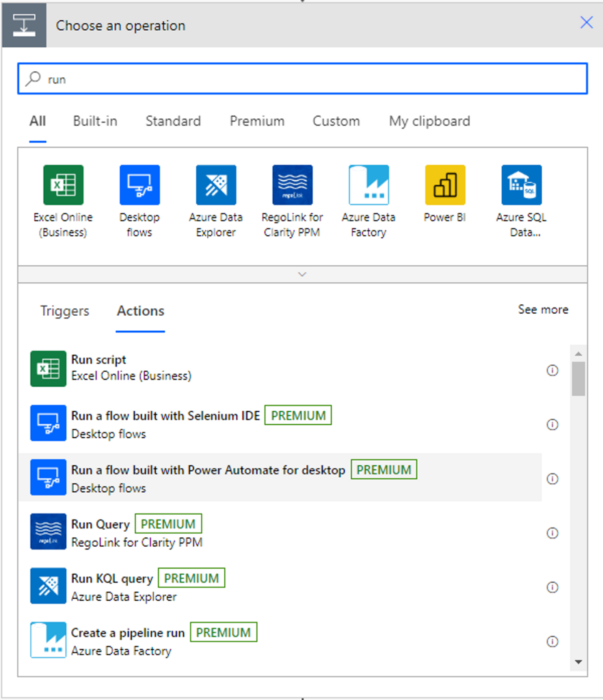This screenshot has width=603, height=700.
Task: Show info for Run a flow built with Power Automate for desktop
Action: point(552,479)
